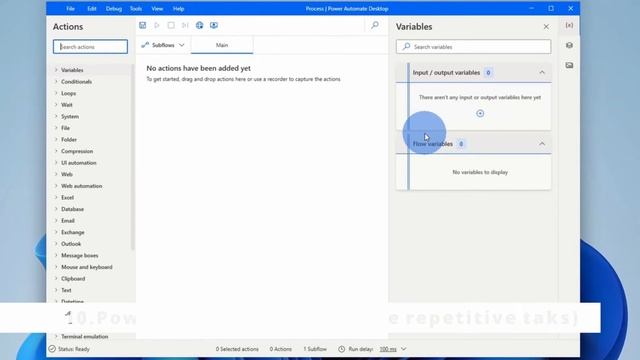Focus the Search variables field

pos(473,47)
